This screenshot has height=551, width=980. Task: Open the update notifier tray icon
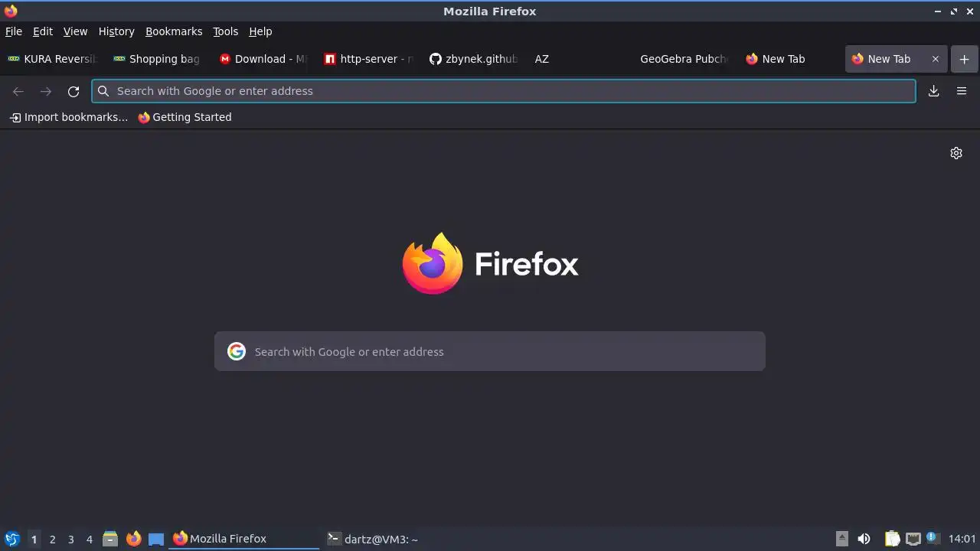[x=933, y=538]
